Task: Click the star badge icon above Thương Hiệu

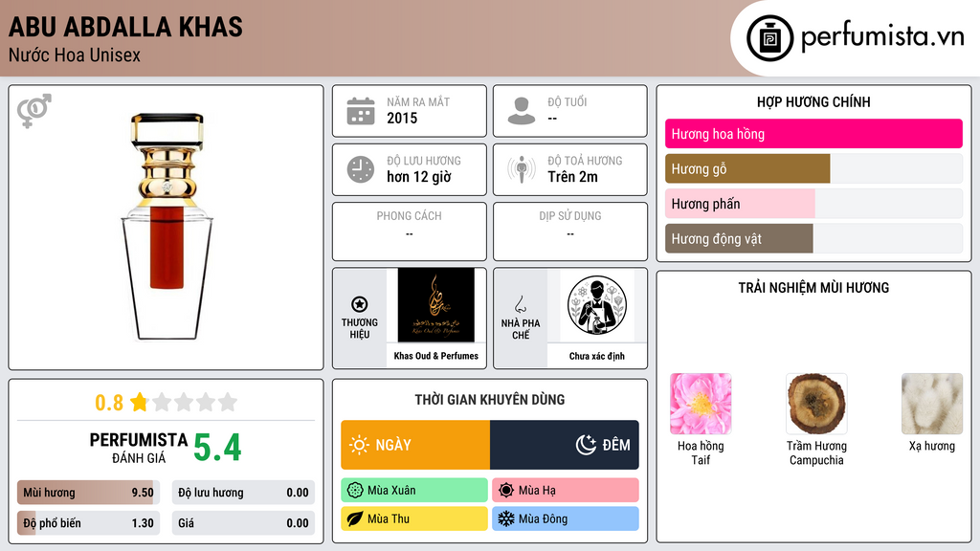Action: [x=360, y=304]
